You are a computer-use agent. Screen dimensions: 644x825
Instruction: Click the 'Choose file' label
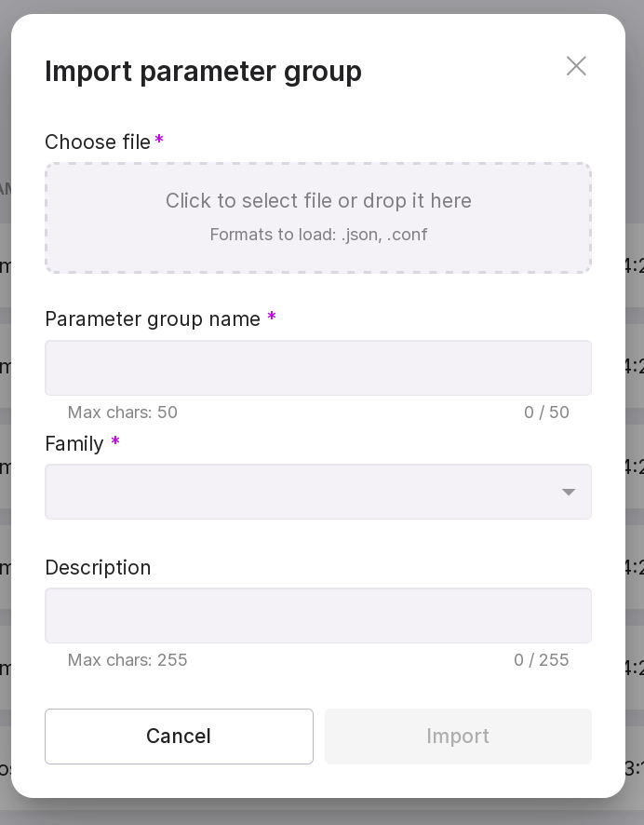(x=98, y=142)
